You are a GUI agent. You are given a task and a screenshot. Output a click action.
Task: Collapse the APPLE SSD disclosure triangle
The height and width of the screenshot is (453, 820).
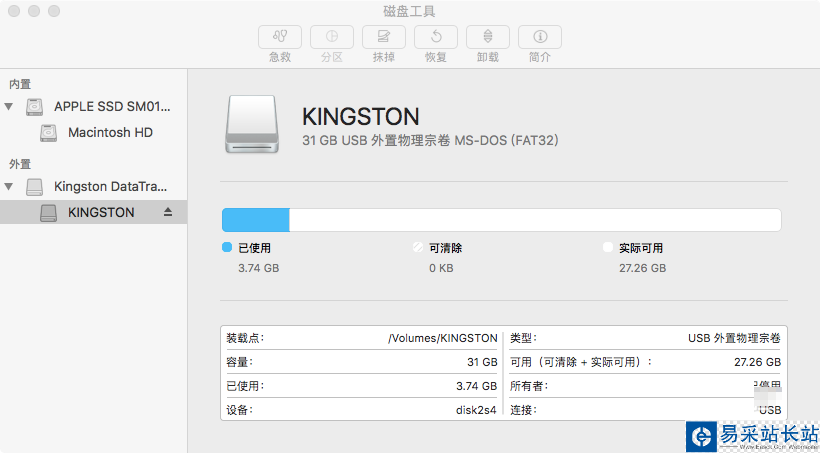pos(8,107)
